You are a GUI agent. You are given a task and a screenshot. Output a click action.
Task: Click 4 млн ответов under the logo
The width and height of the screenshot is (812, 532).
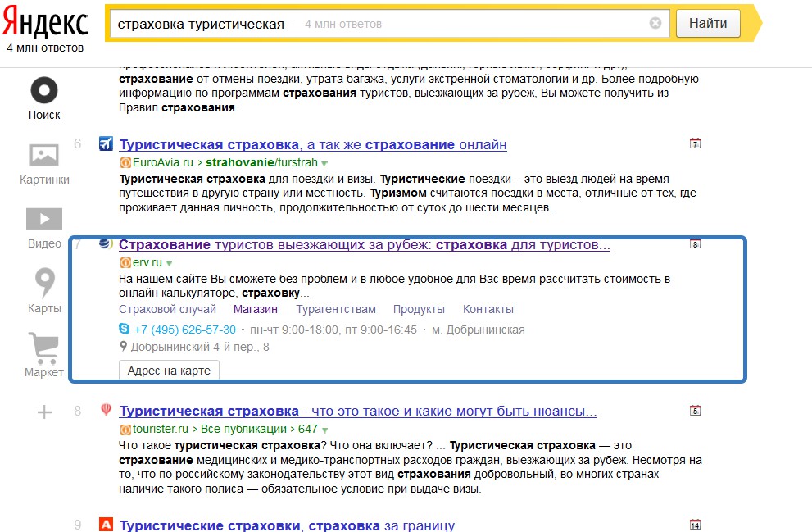click(x=45, y=48)
